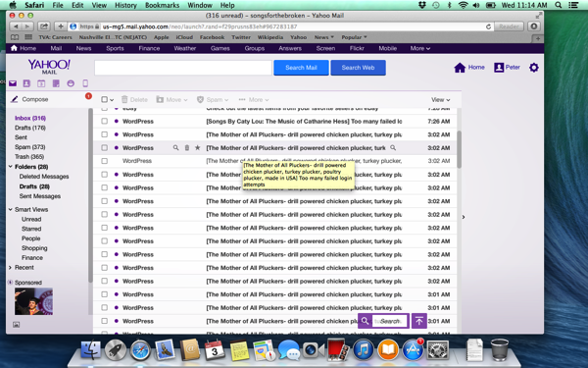This screenshot has width=588, height=368.
Task: Check the box on the highlighted row with the star icon
Action: point(104,148)
